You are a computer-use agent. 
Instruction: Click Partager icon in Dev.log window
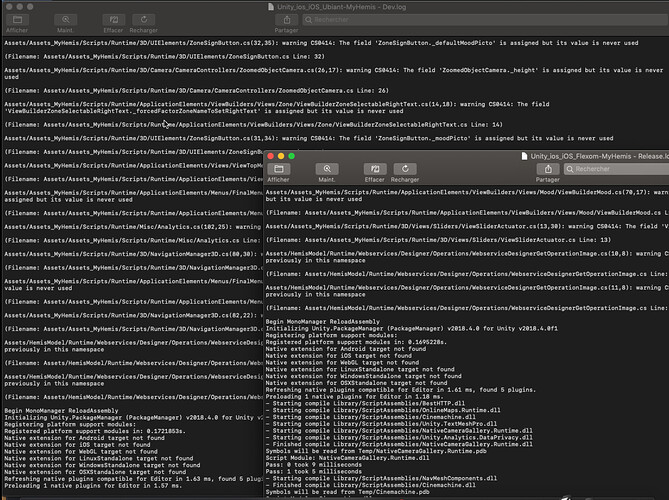click(x=286, y=20)
